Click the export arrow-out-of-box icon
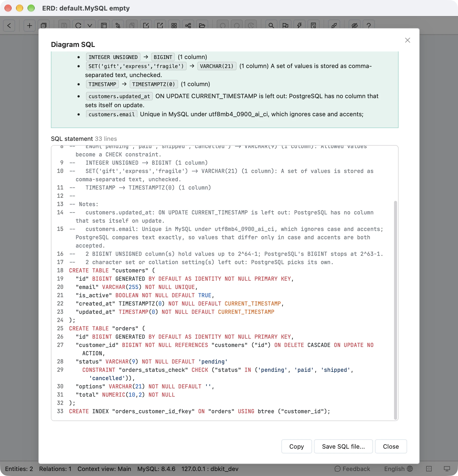This screenshot has width=458, height=476. coord(160,25)
